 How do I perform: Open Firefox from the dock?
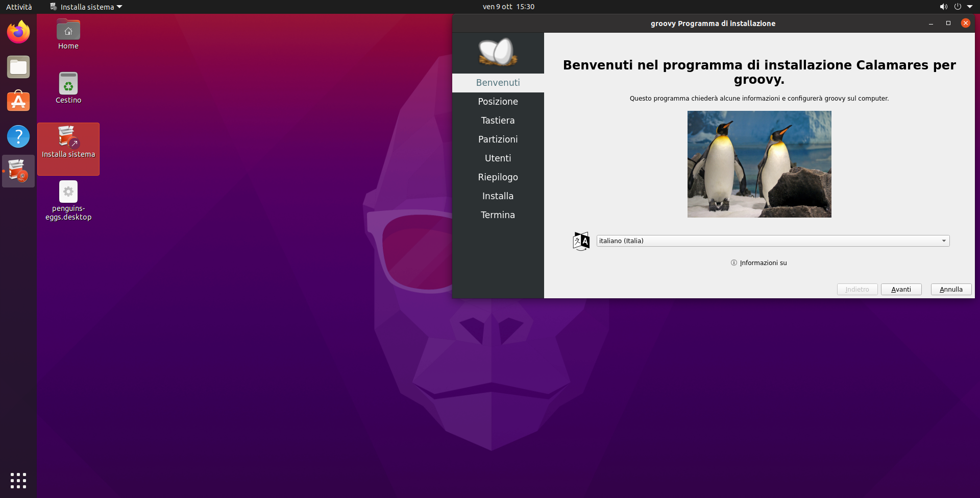[18, 32]
